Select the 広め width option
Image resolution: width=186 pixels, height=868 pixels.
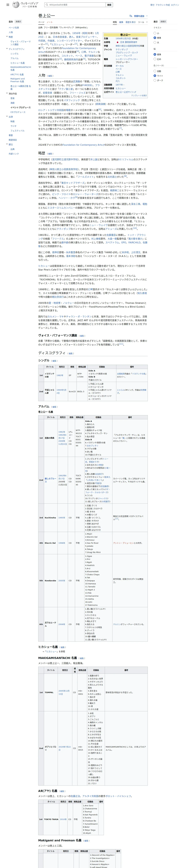[x=155, y=59]
